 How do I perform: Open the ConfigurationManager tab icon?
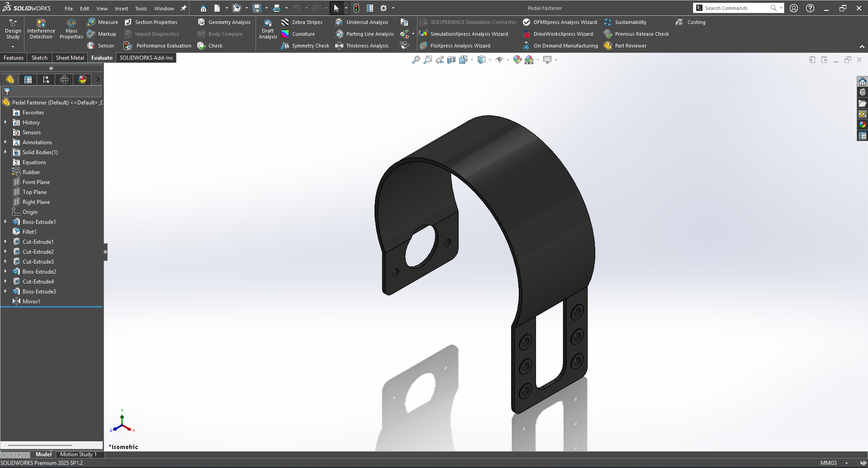[x=46, y=80]
